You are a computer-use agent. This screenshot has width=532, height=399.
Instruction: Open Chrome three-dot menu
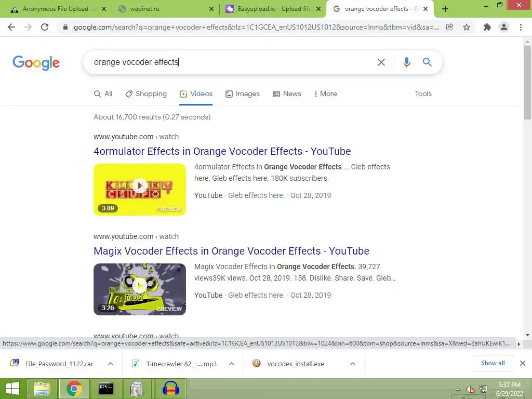tap(521, 27)
